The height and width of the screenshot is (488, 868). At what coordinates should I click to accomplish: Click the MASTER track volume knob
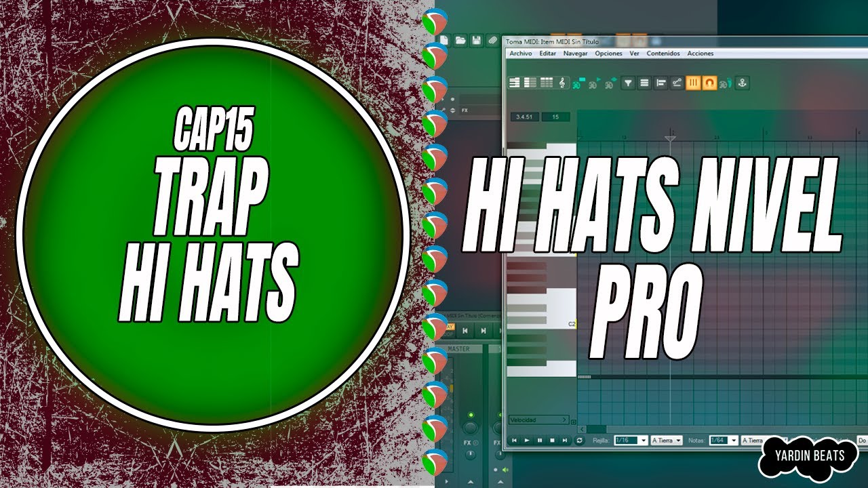click(x=471, y=427)
